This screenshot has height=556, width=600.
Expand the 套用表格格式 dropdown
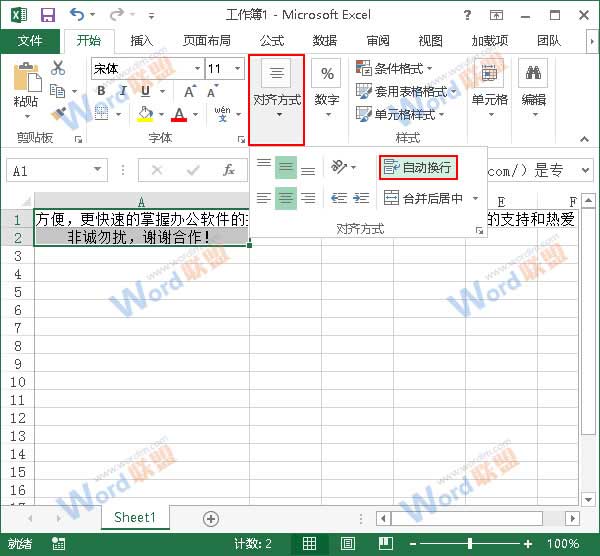click(453, 92)
